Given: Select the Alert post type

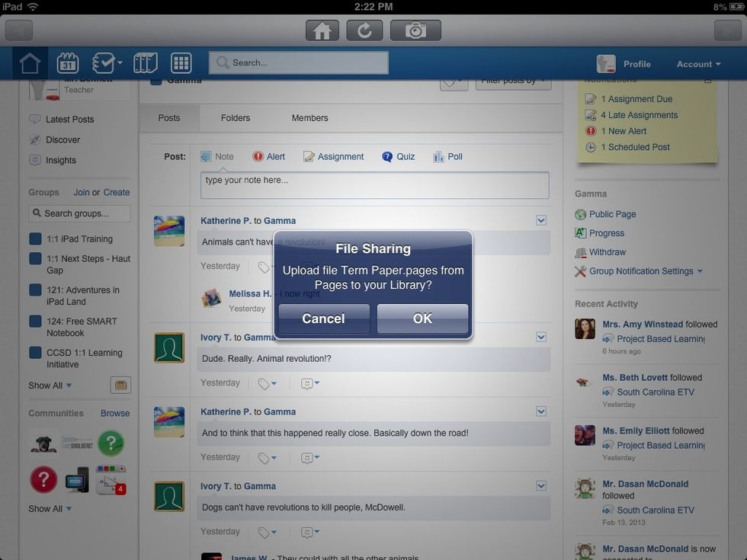Looking at the screenshot, I should (x=268, y=157).
